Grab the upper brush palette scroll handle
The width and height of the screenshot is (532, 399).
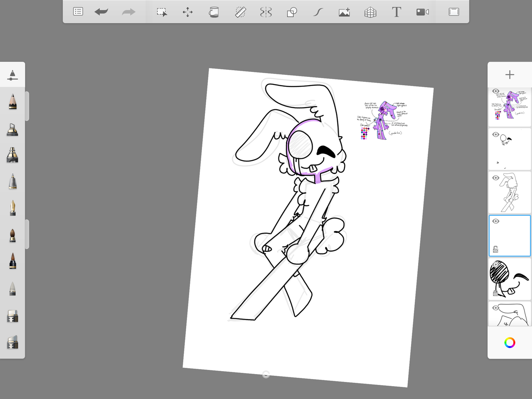pyautogui.click(x=27, y=106)
